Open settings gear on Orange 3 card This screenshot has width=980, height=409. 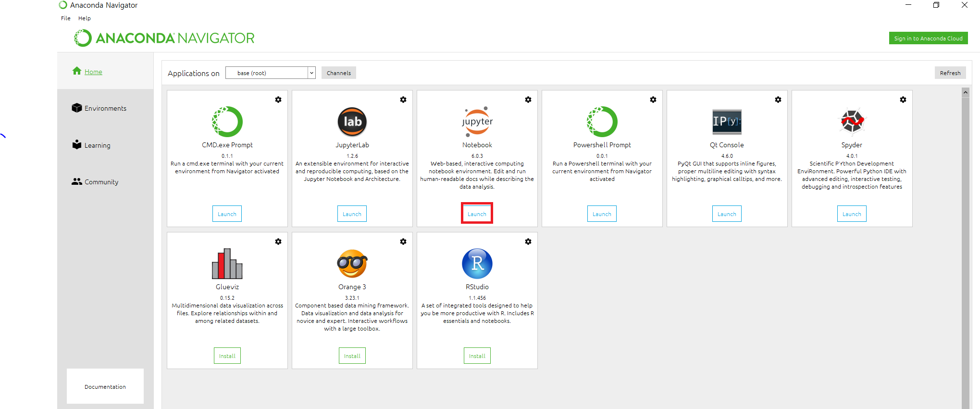point(403,242)
